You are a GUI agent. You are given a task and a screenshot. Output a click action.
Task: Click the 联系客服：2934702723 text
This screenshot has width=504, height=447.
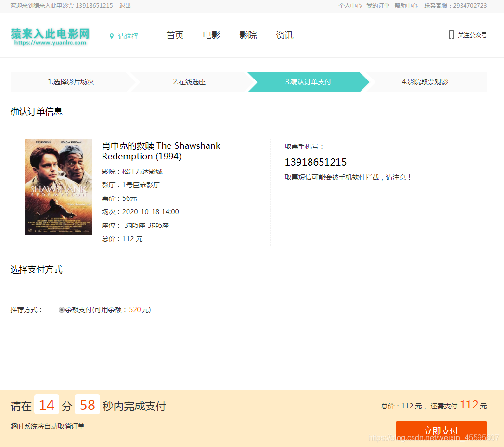point(455,6)
